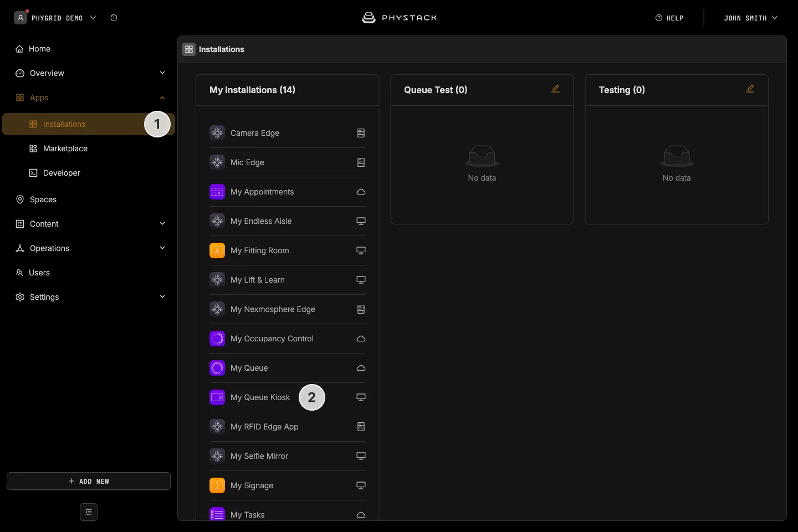Select the My Occupancy Control installation
Viewport: 798px width, 532px height.
pos(288,339)
